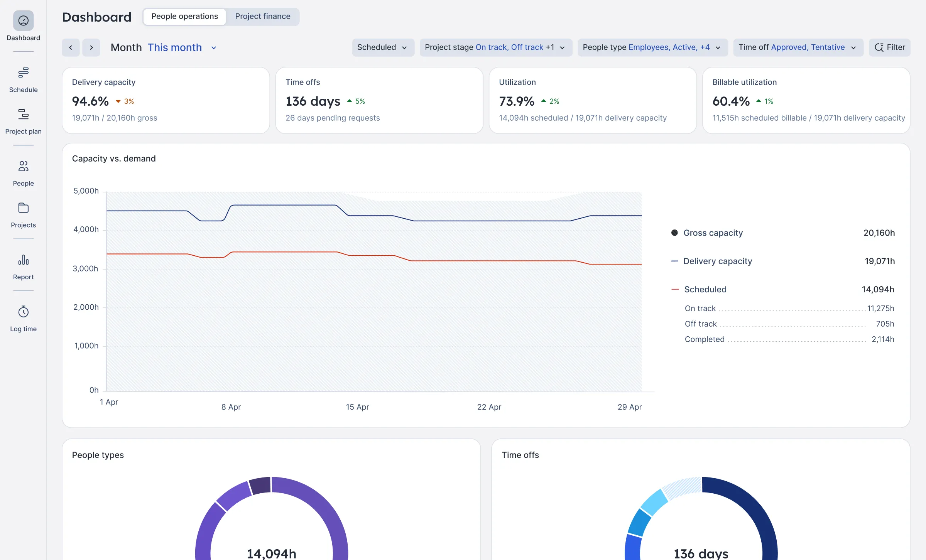The width and height of the screenshot is (926, 560).
Task: Advance to next month with the forward arrow
Action: click(x=91, y=47)
